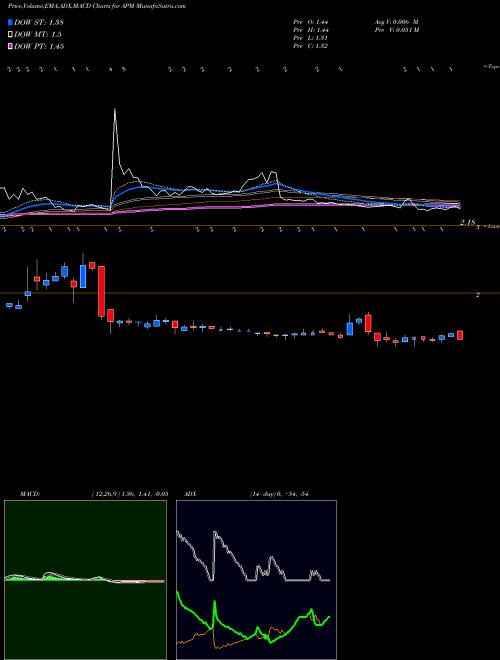Click the last red candlestick on the right

(x=460, y=335)
